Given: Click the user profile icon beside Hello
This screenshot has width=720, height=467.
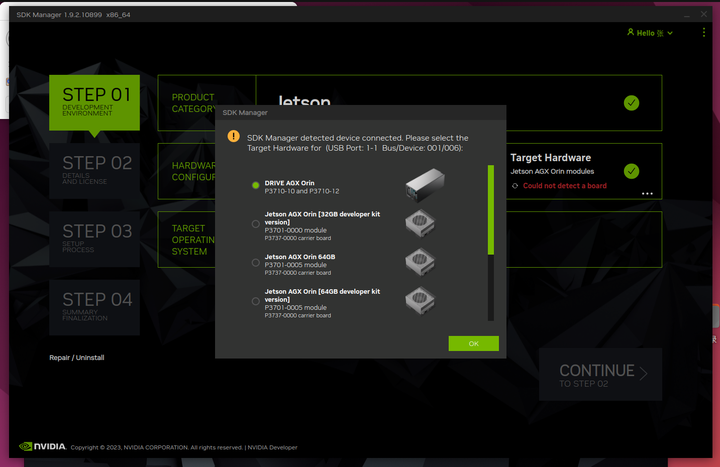Looking at the screenshot, I should (630, 32).
